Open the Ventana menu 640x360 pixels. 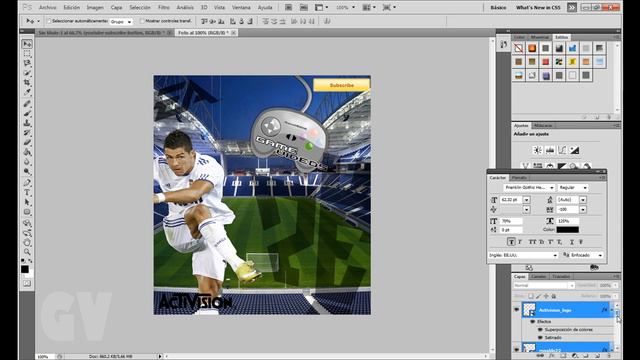pos(241,7)
